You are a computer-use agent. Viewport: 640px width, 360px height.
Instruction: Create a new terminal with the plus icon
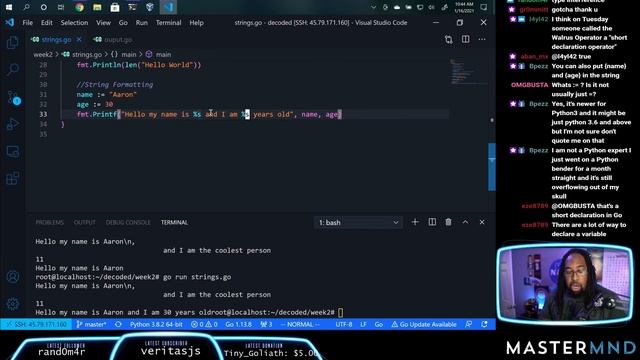click(415, 222)
